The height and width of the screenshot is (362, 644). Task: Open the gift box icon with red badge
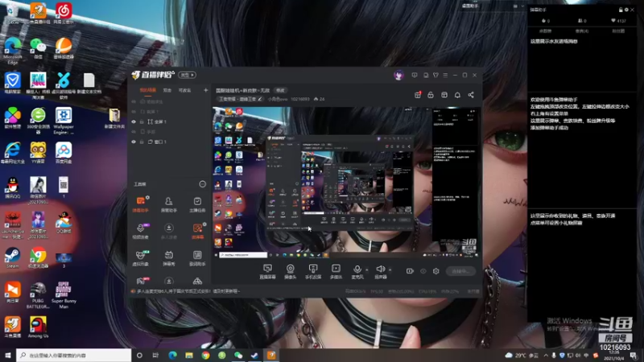point(418,95)
